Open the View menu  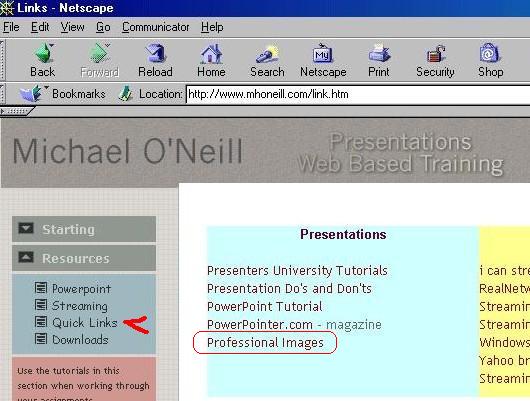coord(72,27)
